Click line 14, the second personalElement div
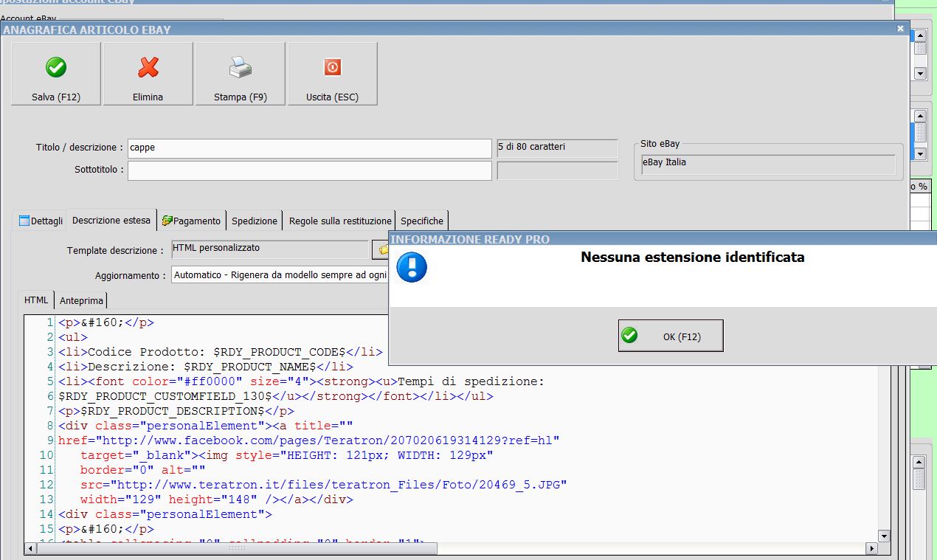This screenshot has width=937, height=560. (x=165, y=514)
